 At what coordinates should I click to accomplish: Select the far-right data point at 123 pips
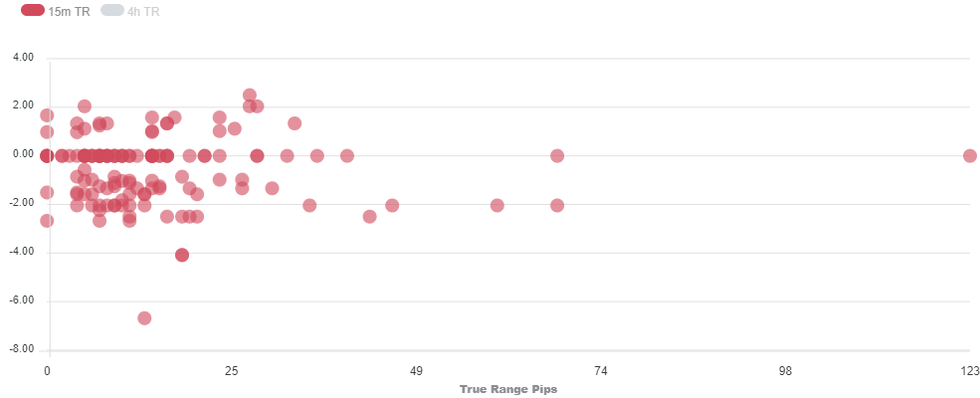(x=970, y=156)
